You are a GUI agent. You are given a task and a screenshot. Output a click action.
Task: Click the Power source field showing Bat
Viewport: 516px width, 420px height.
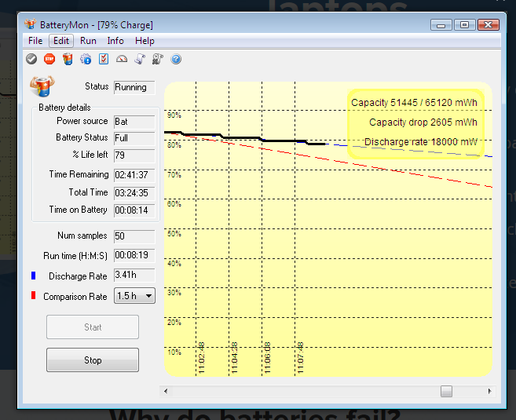click(134, 122)
